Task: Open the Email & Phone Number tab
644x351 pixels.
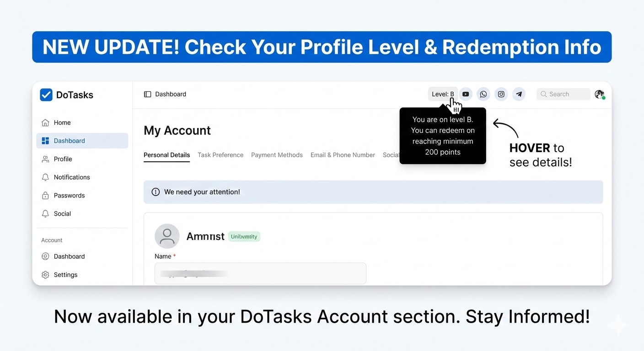Action: coord(343,155)
